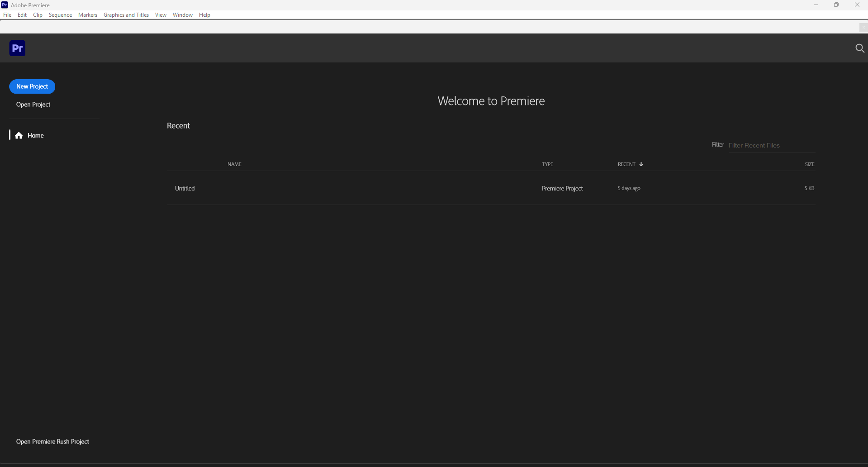Open the Untitled recent project

[491, 188]
